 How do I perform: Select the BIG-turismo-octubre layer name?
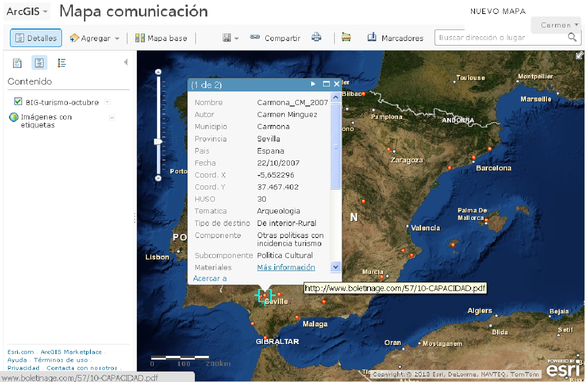click(x=62, y=102)
